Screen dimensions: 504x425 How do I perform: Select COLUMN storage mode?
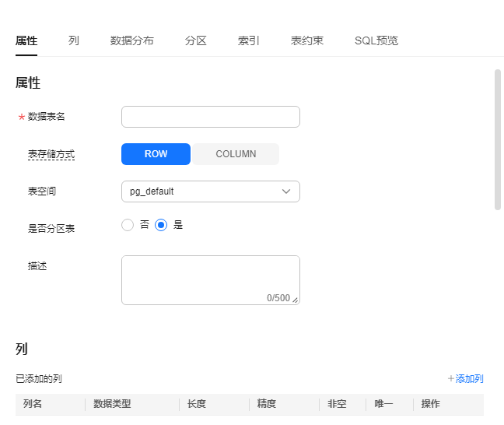pos(236,154)
